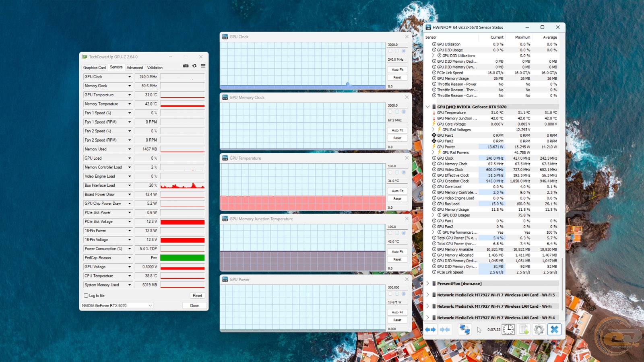
Task: Switch to the Graphics Card tab
Action: [95, 68]
